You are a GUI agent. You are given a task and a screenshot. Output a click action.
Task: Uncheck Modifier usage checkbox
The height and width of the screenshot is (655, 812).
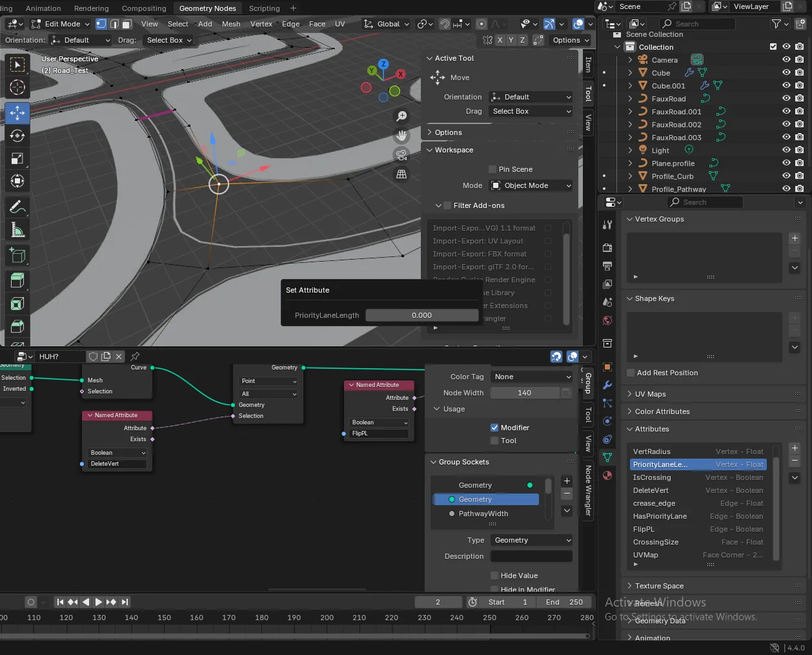point(494,428)
